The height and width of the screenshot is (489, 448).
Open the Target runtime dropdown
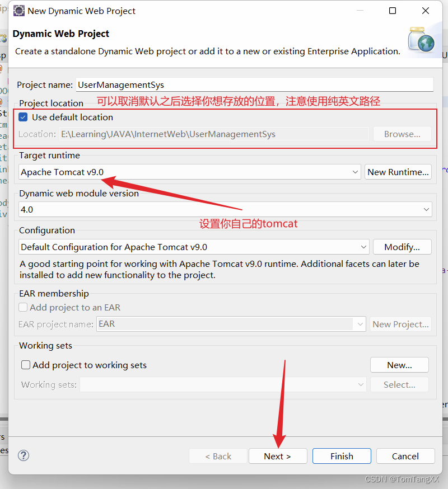pyautogui.click(x=190, y=172)
